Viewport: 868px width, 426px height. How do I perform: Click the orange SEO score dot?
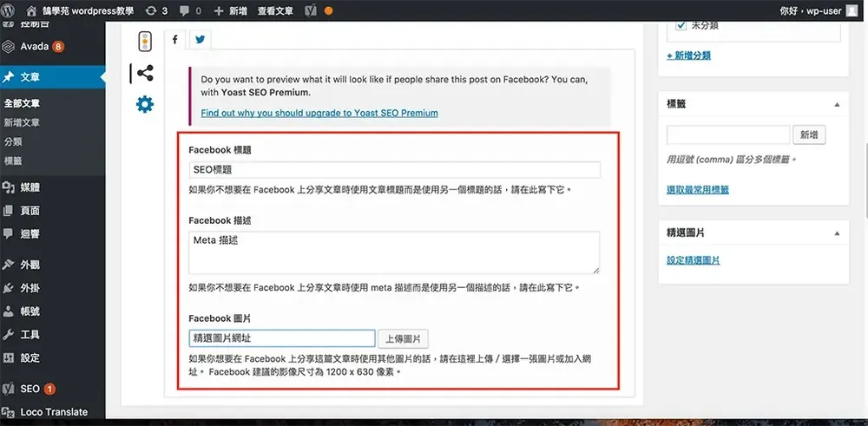coord(328,10)
